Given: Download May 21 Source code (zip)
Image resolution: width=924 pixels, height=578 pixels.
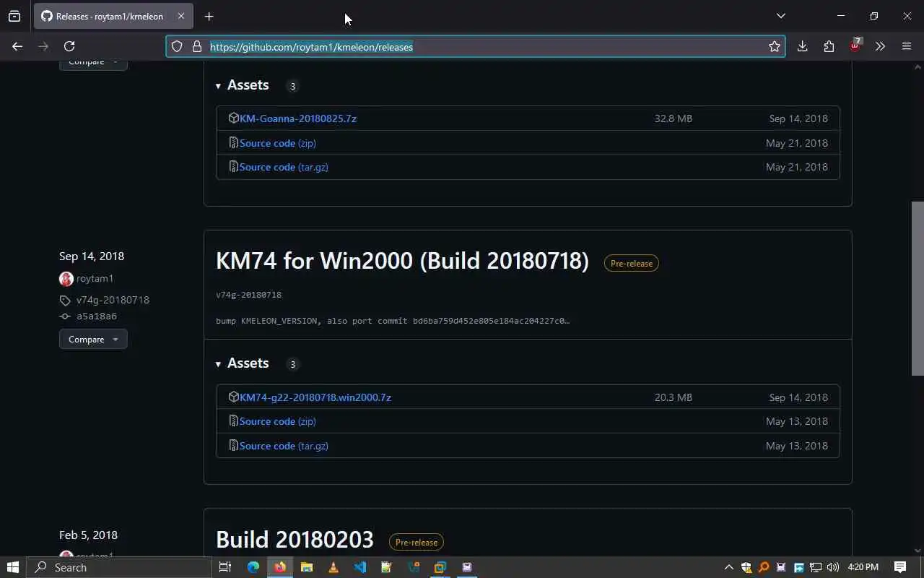Looking at the screenshot, I should (277, 143).
